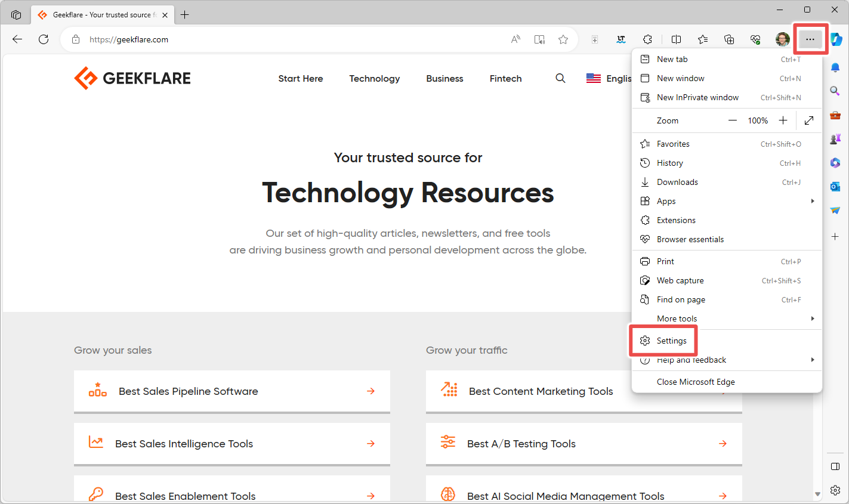The image size is (849, 504).
Task: Open the Settings and more ellipsis menu
Action: tap(810, 39)
